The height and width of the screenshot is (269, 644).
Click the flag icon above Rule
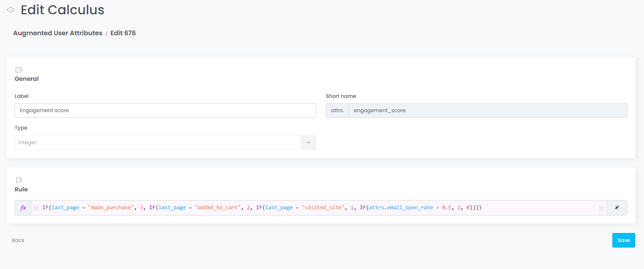click(x=19, y=180)
